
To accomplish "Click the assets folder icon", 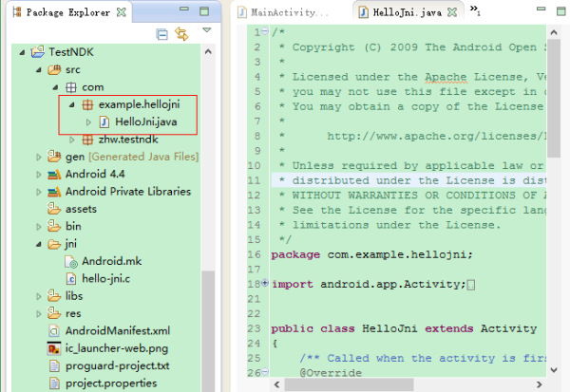I will [54, 209].
